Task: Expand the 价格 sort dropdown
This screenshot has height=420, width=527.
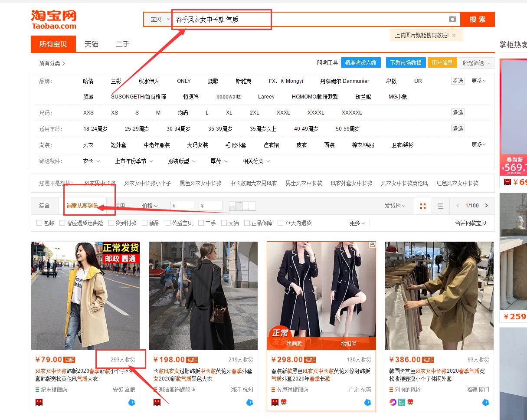Action: [149, 206]
